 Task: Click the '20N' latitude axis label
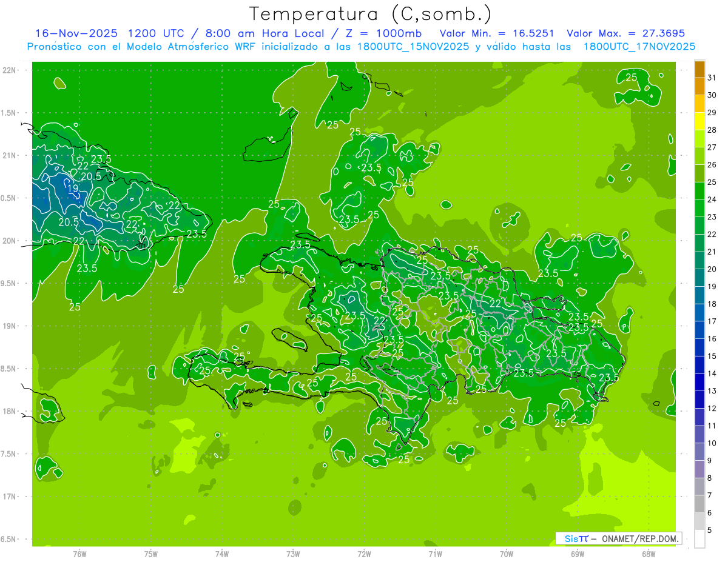click(9, 241)
